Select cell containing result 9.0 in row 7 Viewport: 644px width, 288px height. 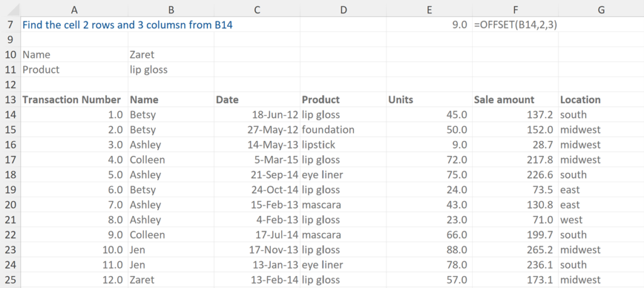(x=429, y=25)
